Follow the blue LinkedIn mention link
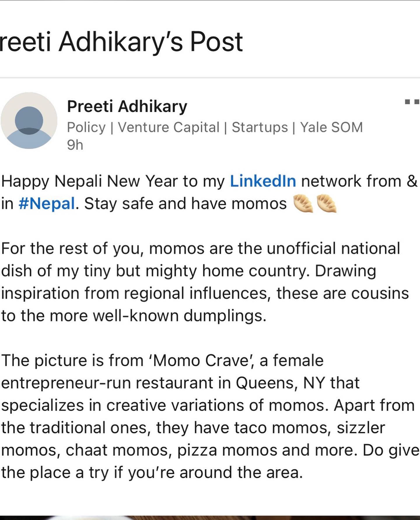The height and width of the screenshot is (520, 420). tap(263, 181)
